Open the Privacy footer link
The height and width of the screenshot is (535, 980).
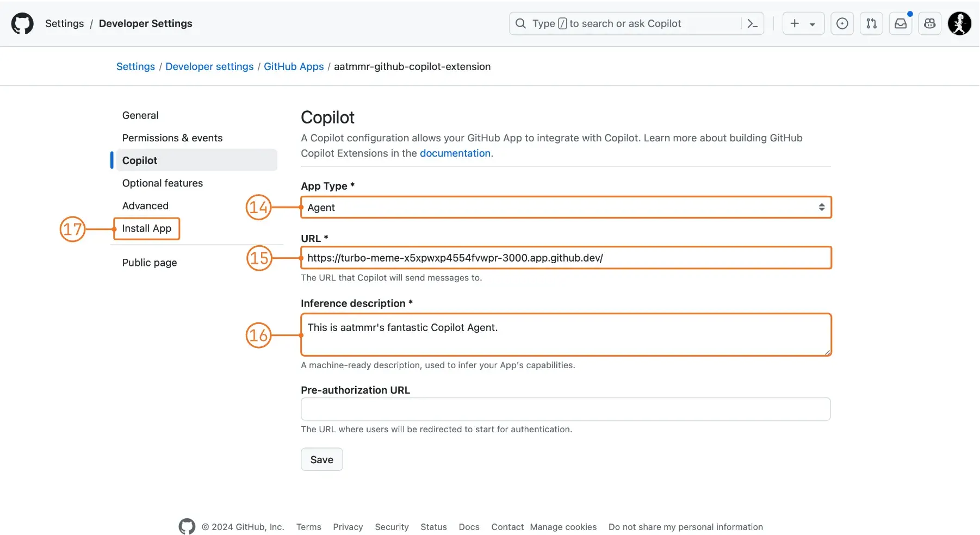click(348, 527)
